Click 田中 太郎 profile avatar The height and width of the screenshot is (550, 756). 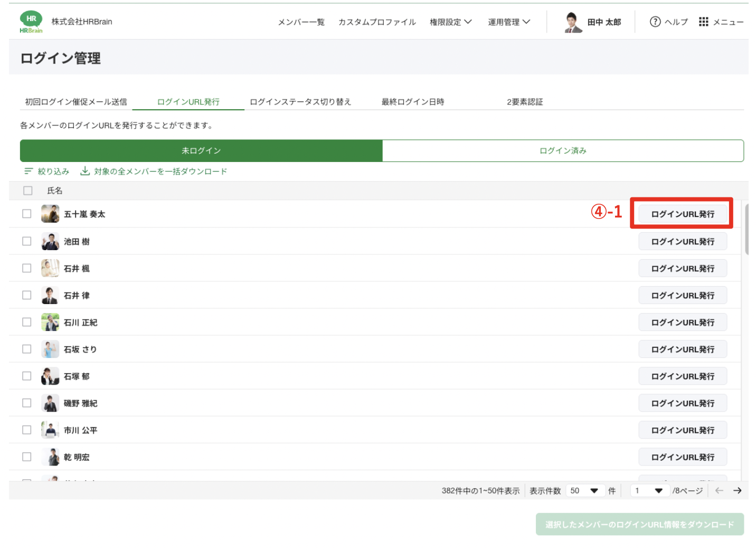point(572,22)
